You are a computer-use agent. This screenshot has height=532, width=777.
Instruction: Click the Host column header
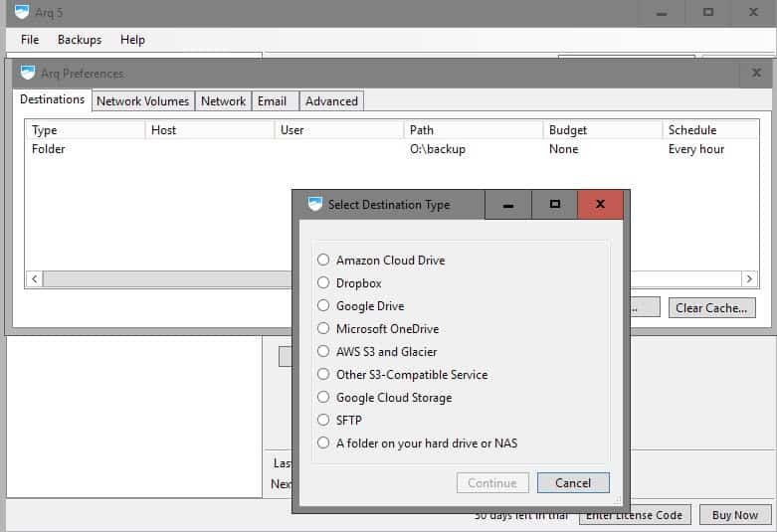(x=210, y=130)
